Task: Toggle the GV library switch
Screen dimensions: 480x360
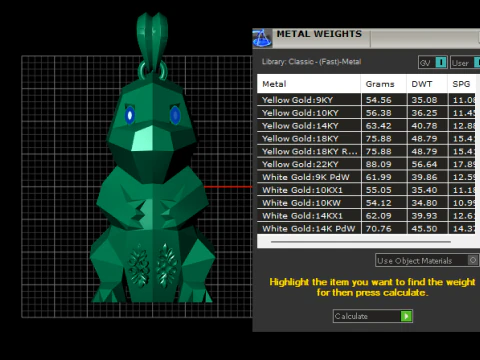Action: coord(441,62)
